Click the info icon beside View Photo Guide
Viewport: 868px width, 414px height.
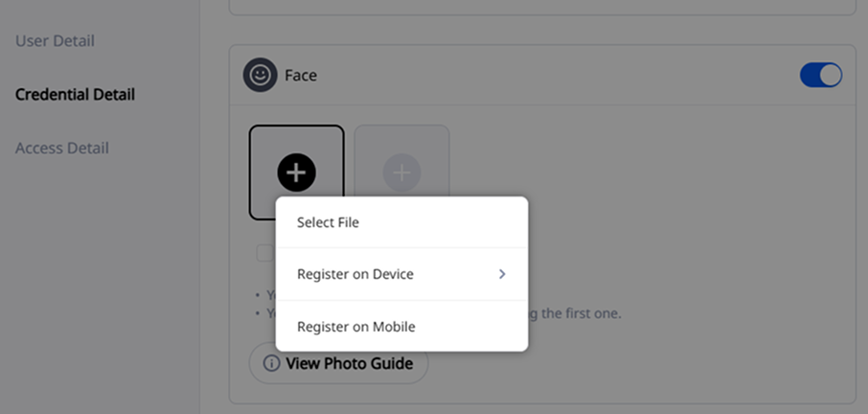(272, 363)
